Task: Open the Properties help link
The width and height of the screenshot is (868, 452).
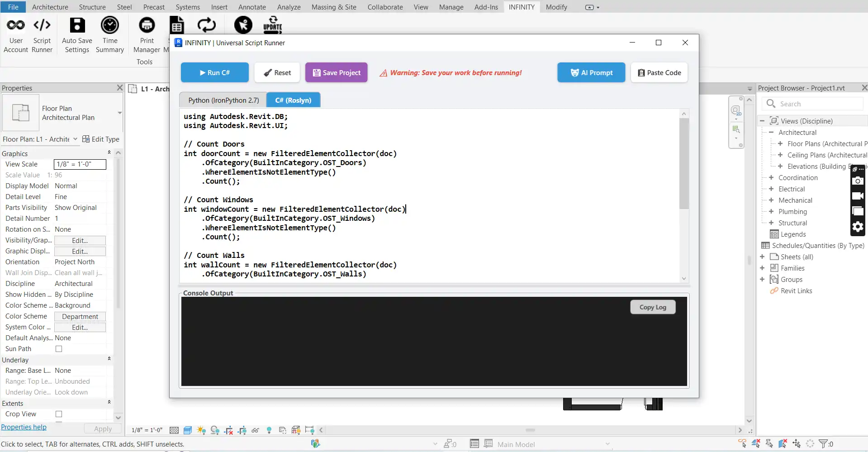Action: tap(24, 427)
